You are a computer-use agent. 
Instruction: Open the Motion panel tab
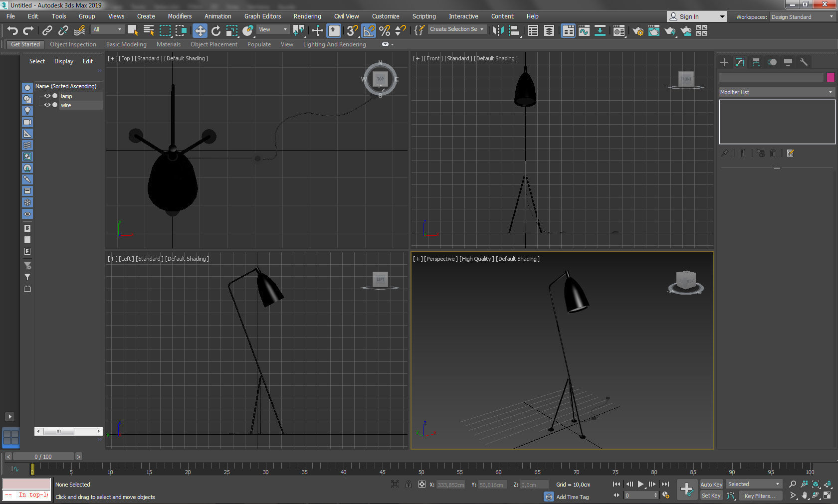coord(772,62)
